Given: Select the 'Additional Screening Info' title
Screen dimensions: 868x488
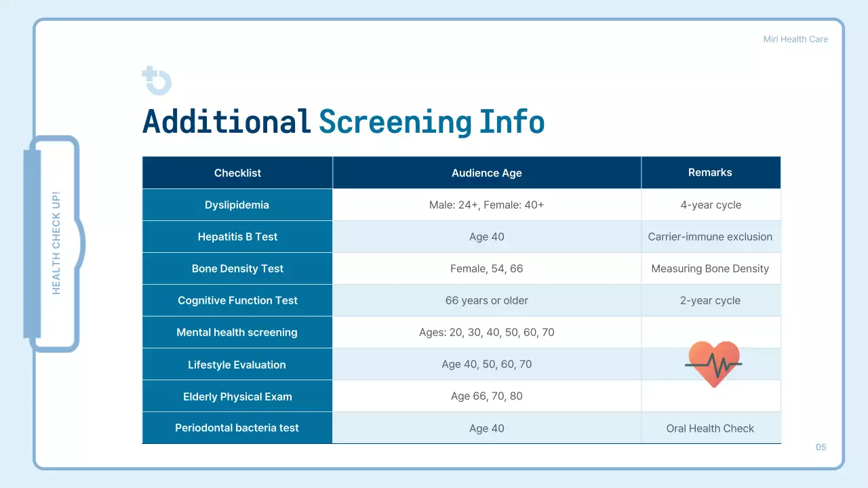Looking at the screenshot, I should pyautogui.click(x=343, y=122).
